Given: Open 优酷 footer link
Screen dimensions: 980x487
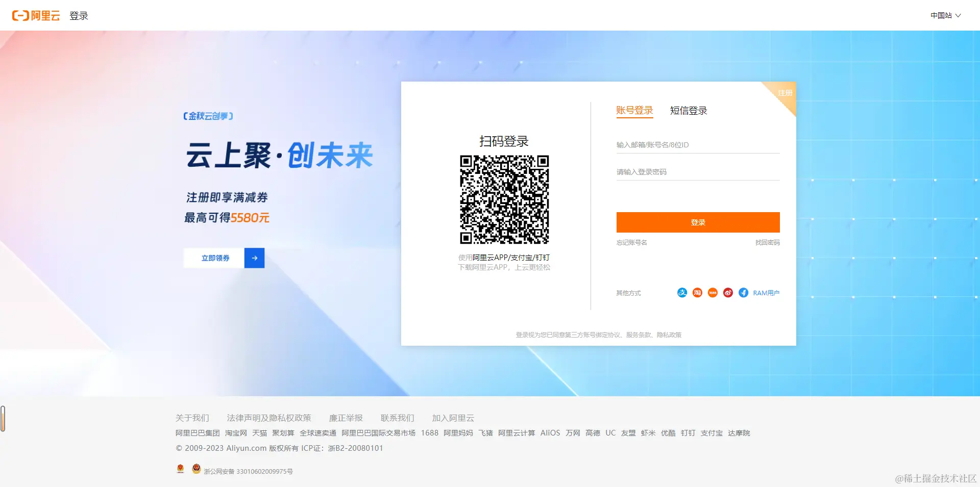Looking at the screenshot, I should 668,433.
